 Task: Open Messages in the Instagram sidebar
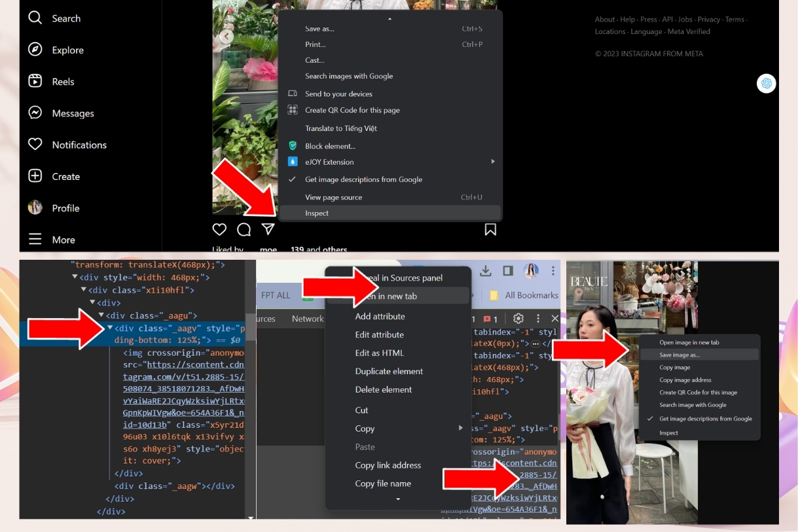pyautogui.click(x=61, y=113)
